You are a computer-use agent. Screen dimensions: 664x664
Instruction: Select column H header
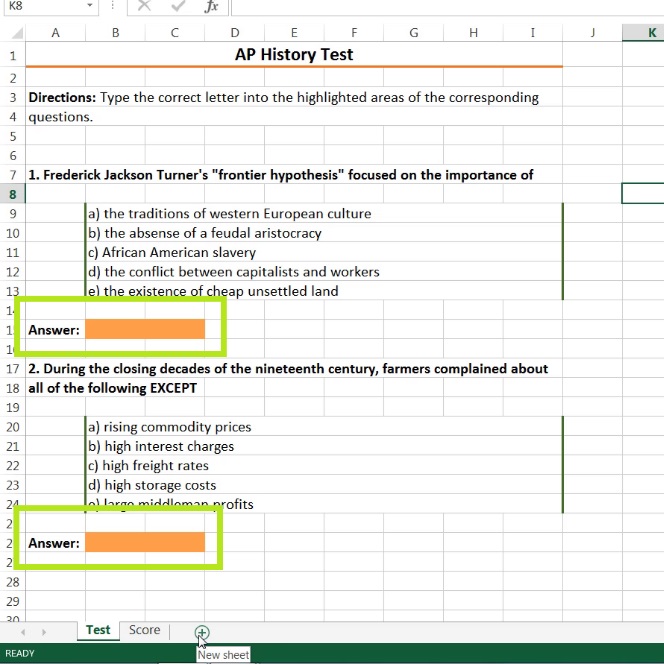473,33
